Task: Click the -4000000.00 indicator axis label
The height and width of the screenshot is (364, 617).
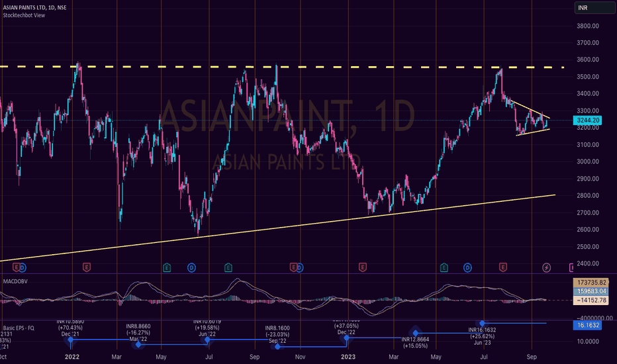Action: (x=594, y=318)
